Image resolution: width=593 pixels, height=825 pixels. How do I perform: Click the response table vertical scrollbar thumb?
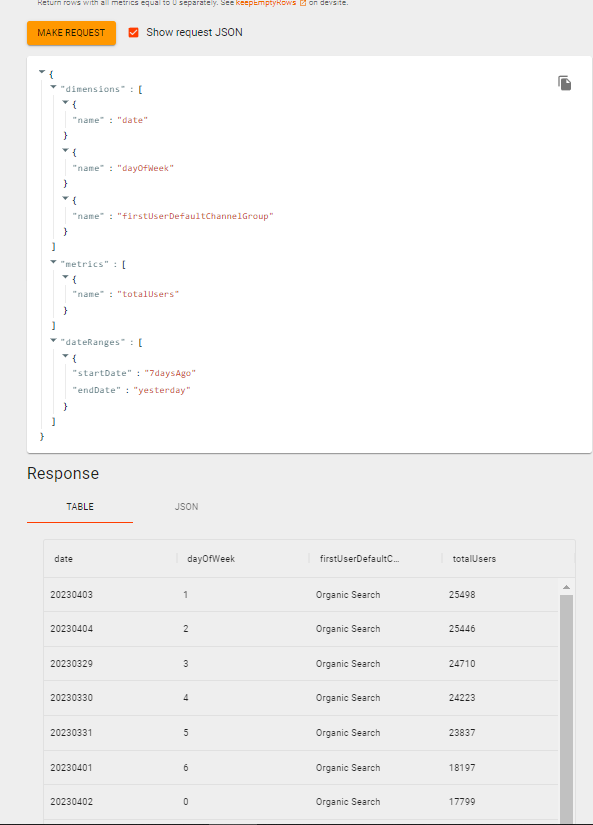coord(566,708)
